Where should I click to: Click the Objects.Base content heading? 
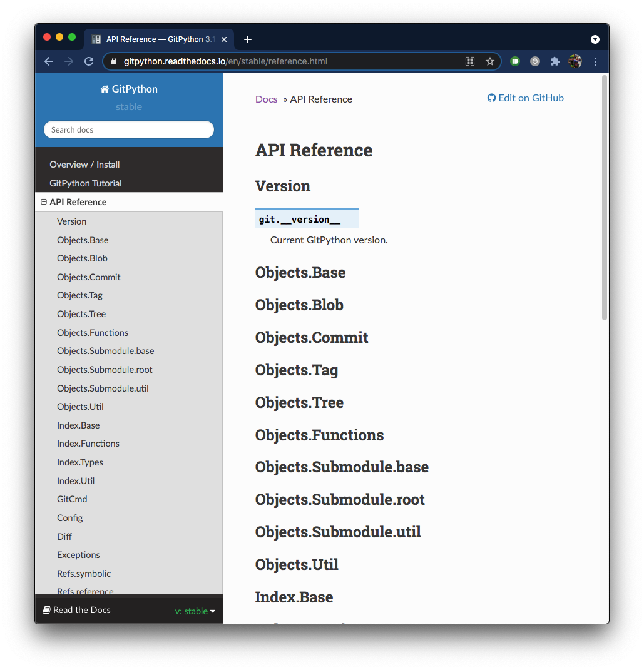[300, 272]
